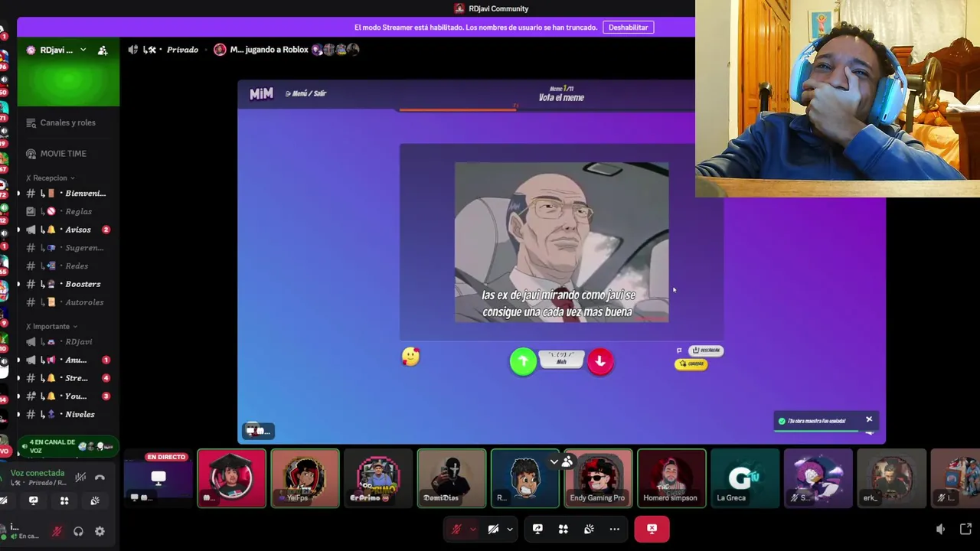Click the MiM game logo
This screenshot has width=980, height=551.
[261, 93]
